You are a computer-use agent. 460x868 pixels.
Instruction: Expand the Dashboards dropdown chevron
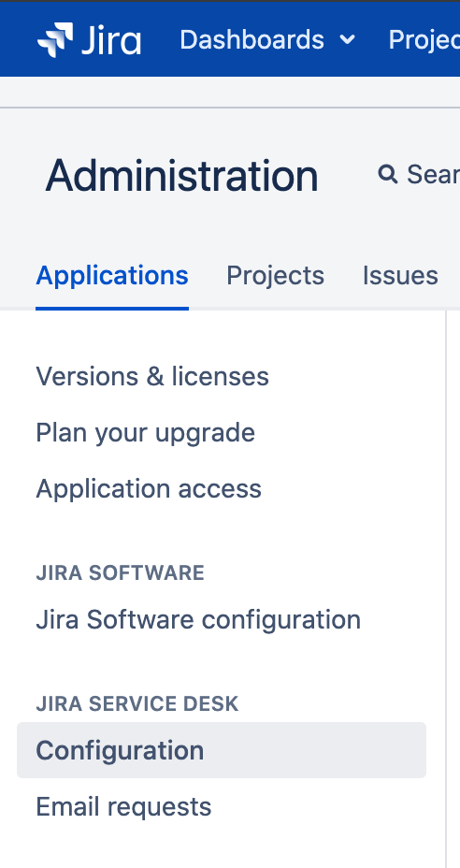(347, 40)
